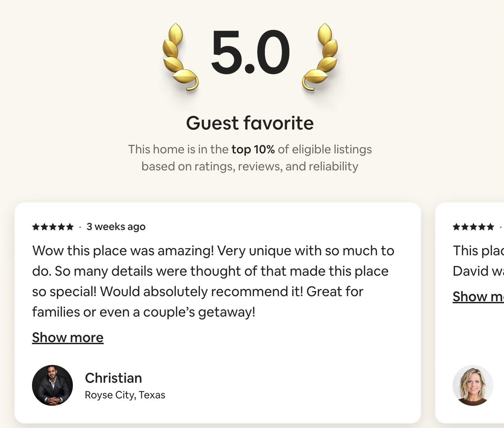Click the "Wow this place was amazing" review text
Screen dimensions: 504x428
(x=213, y=251)
